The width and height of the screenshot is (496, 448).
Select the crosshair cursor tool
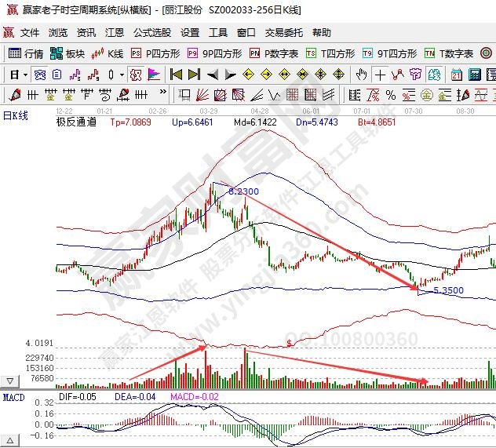[381, 75]
